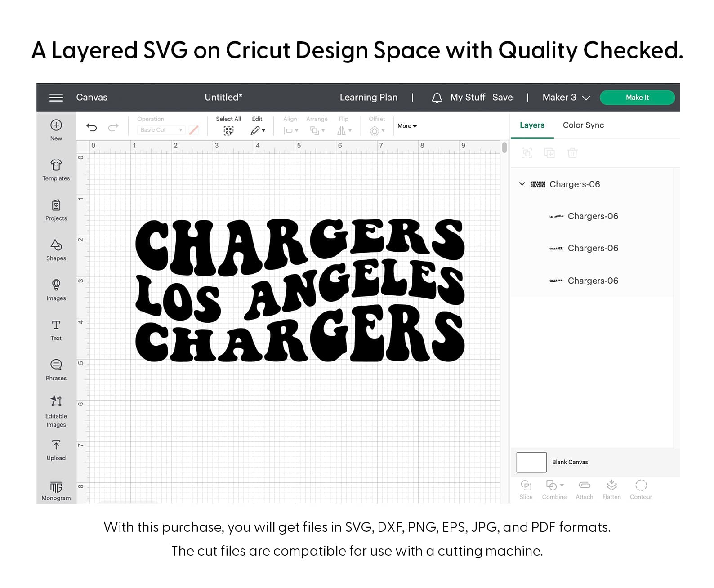Click the operation color swatch
The height and width of the screenshot is (588, 714).
click(194, 130)
